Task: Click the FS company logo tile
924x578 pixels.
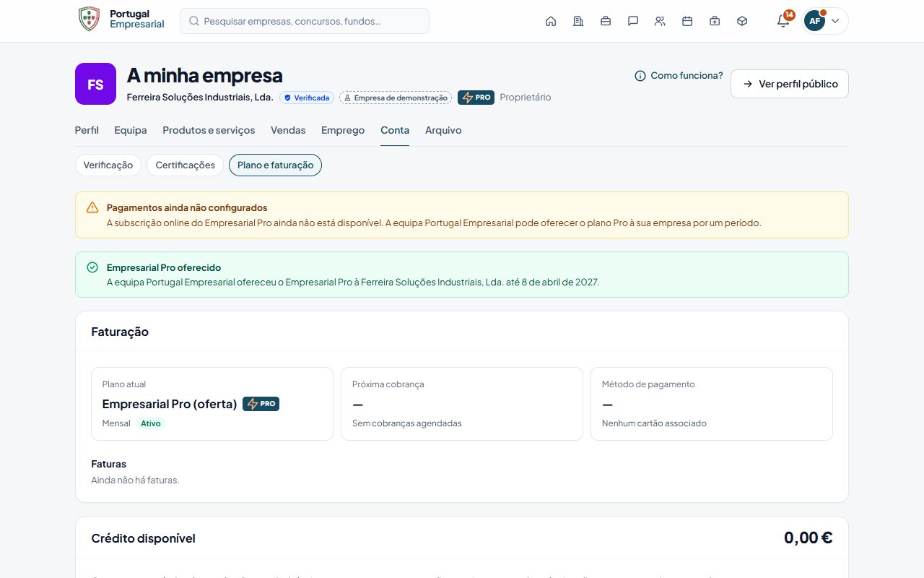Action: tap(95, 84)
